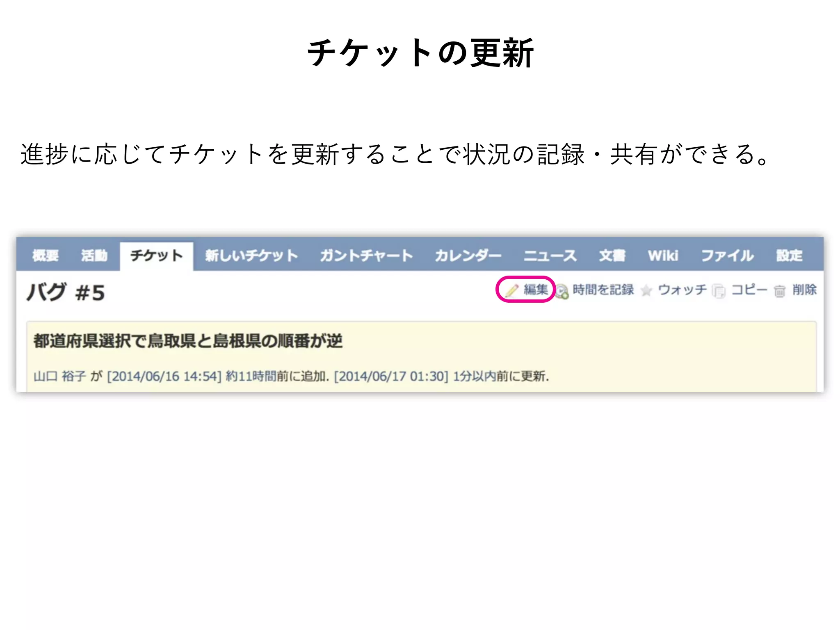This screenshot has width=840, height=630.
Task: Click the 編集 link
Action: [x=536, y=290]
